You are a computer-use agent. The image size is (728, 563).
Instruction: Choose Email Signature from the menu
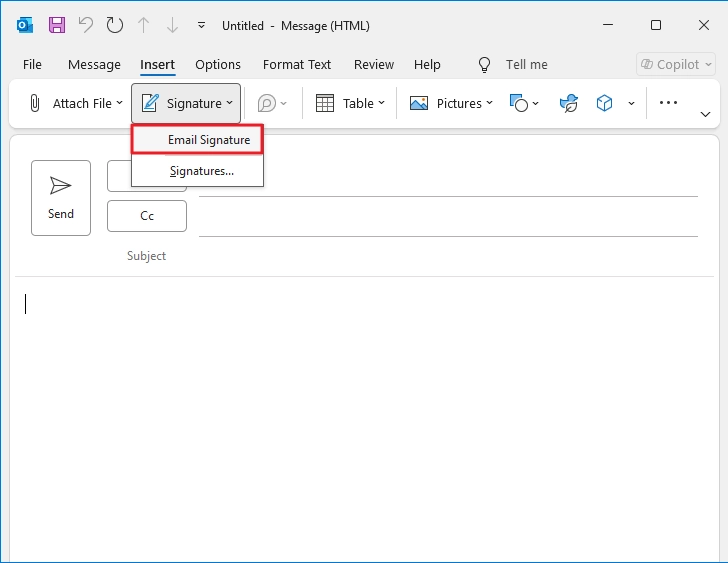(198, 139)
